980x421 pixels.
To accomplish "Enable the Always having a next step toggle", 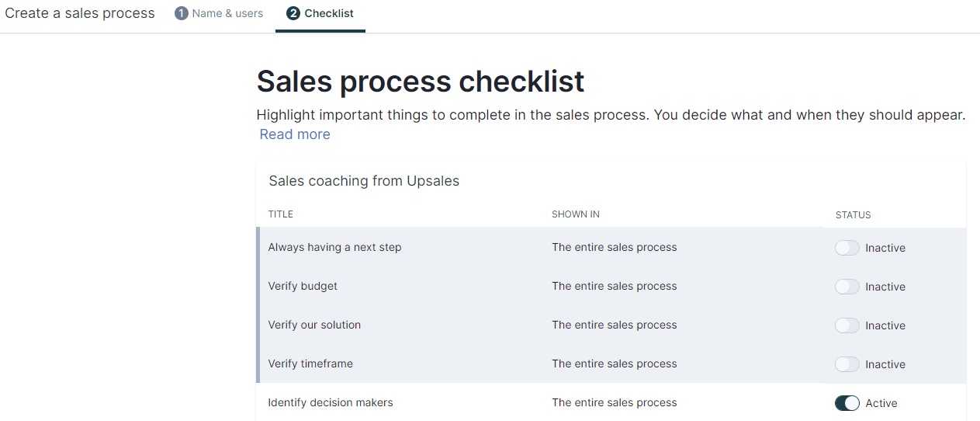I will tap(847, 248).
